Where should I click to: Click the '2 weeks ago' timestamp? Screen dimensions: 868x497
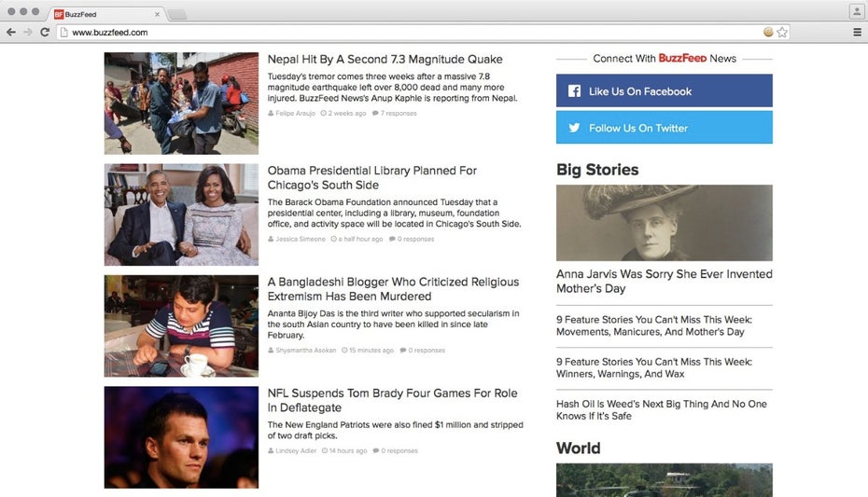tap(343, 114)
